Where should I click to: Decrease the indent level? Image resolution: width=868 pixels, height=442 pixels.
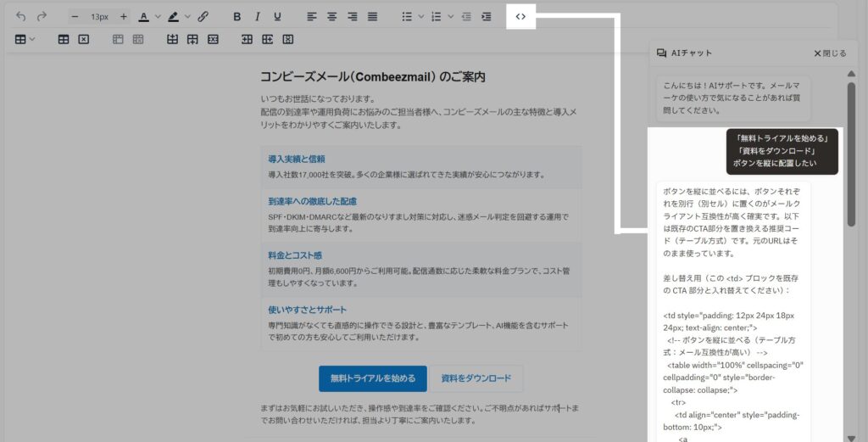pyautogui.click(x=467, y=16)
